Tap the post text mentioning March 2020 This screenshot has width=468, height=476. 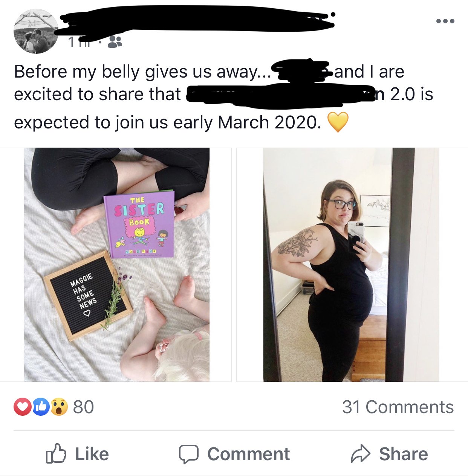[223, 97]
